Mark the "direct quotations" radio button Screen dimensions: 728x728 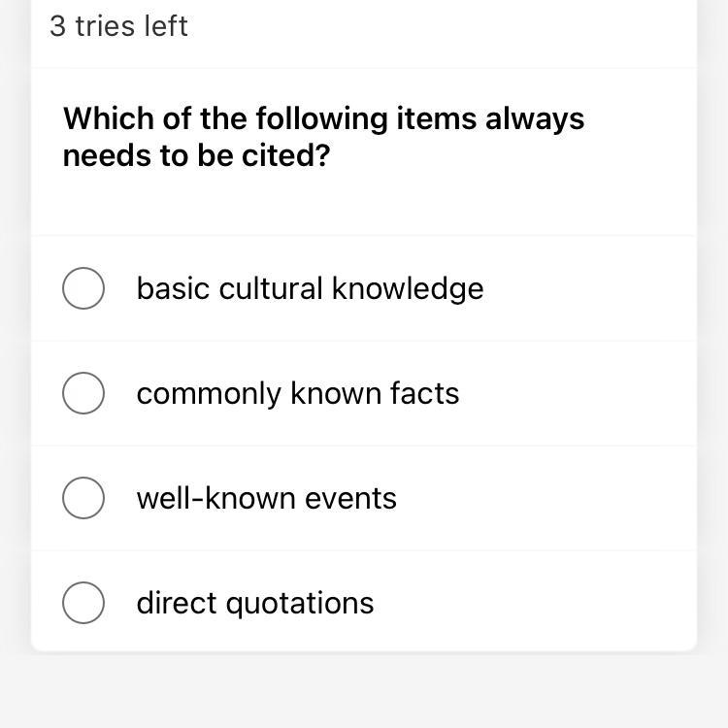pos(83,603)
